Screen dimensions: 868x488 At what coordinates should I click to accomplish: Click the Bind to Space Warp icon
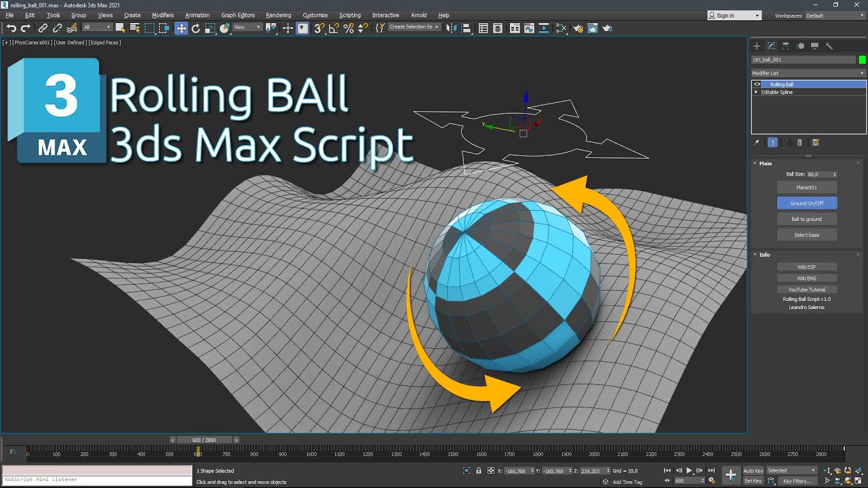coord(72,28)
